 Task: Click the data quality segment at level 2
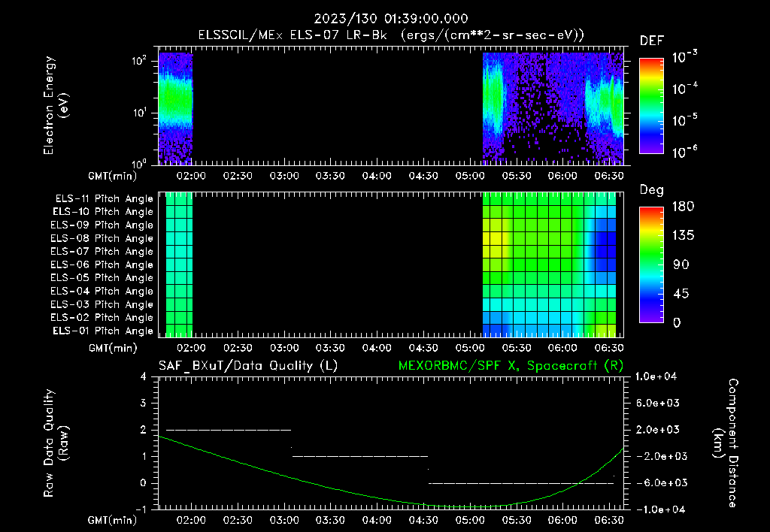(229, 430)
